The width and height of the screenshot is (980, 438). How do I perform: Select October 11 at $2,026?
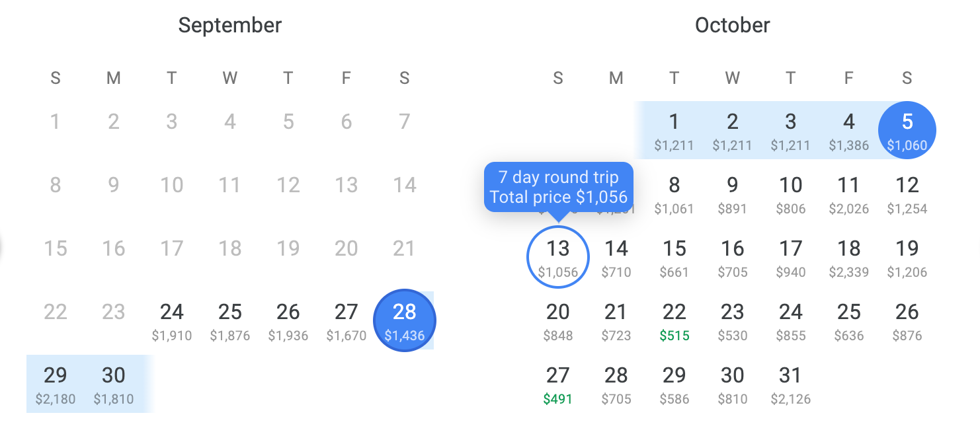pyautogui.click(x=849, y=194)
